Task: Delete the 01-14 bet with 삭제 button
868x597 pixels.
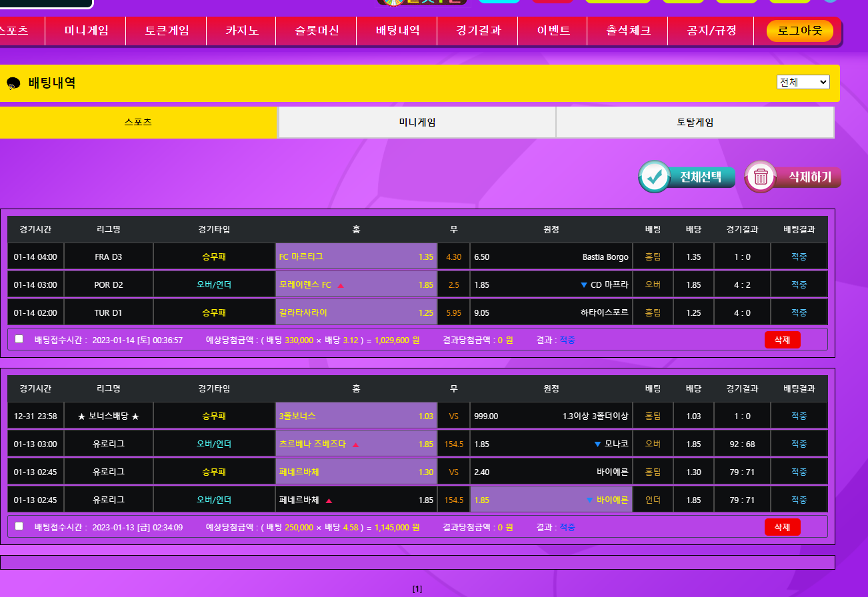Action: pyautogui.click(x=782, y=340)
